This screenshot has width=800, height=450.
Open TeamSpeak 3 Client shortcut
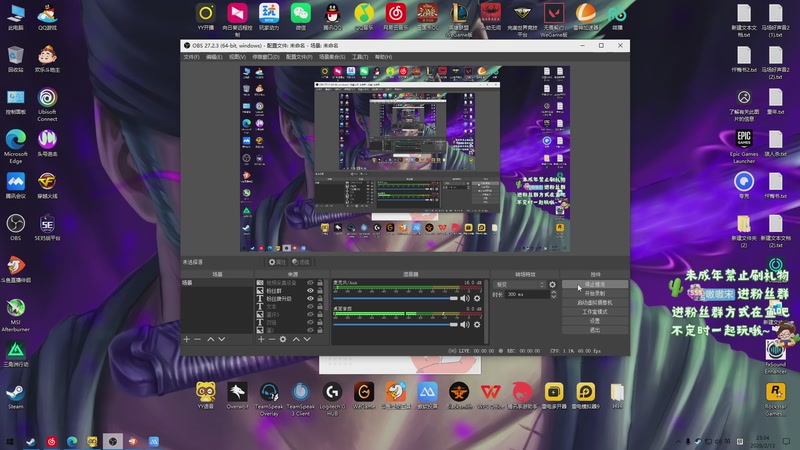click(301, 399)
